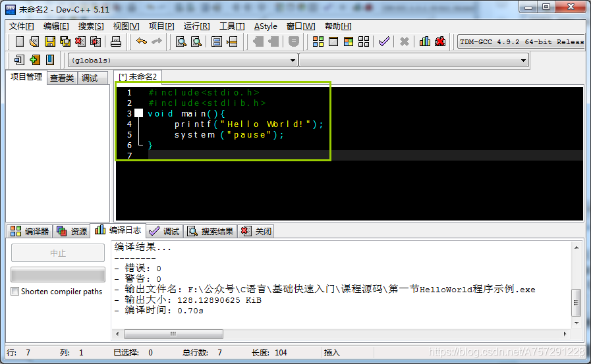Viewport: 591px width, 364px height.
Task: Click the Delete profiling information icon
Action: pyautogui.click(x=440, y=41)
